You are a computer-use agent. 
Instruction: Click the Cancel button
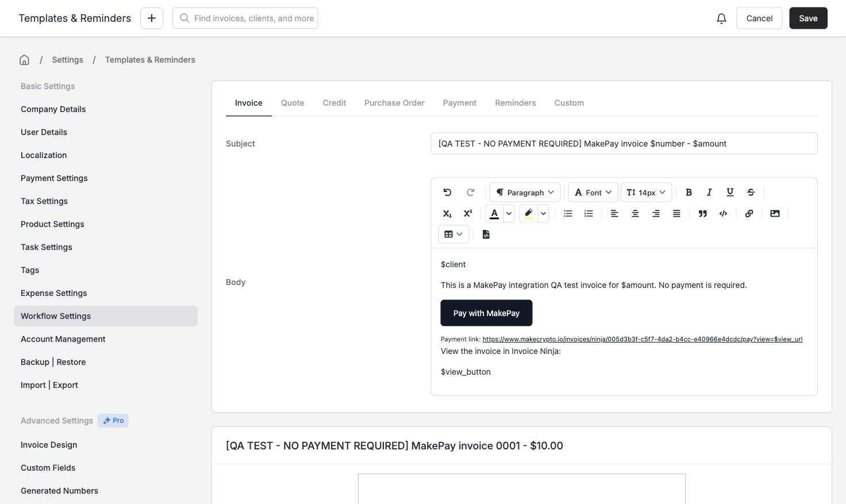(x=759, y=18)
